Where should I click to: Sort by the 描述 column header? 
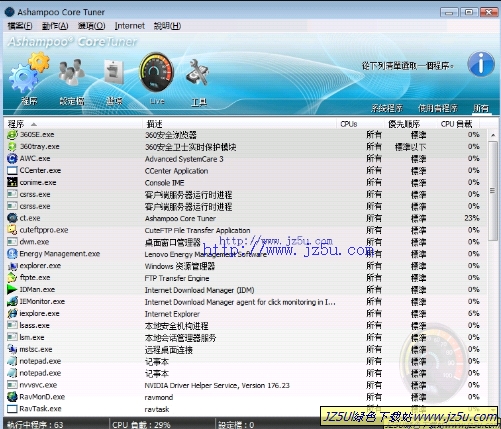pyautogui.click(x=239, y=124)
